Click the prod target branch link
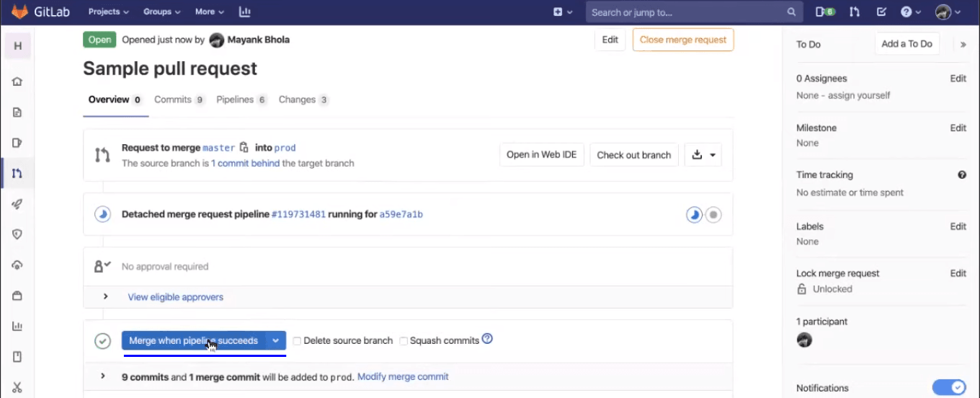The width and height of the screenshot is (980, 398). click(x=285, y=148)
